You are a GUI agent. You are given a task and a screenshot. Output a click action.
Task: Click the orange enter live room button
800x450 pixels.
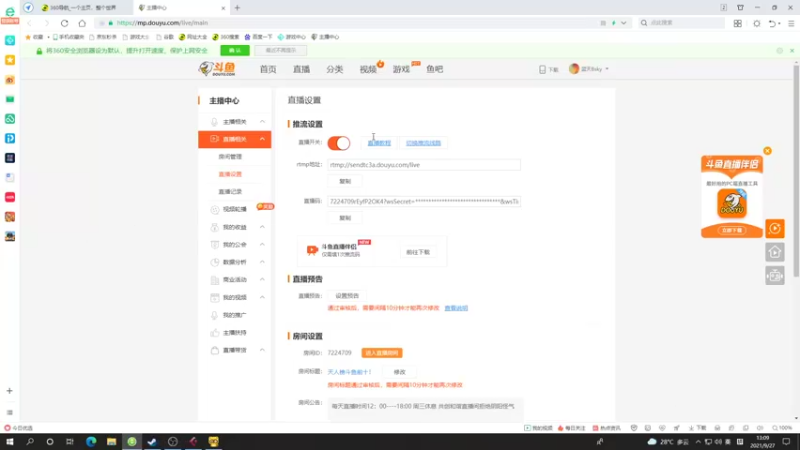[x=382, y=353]
